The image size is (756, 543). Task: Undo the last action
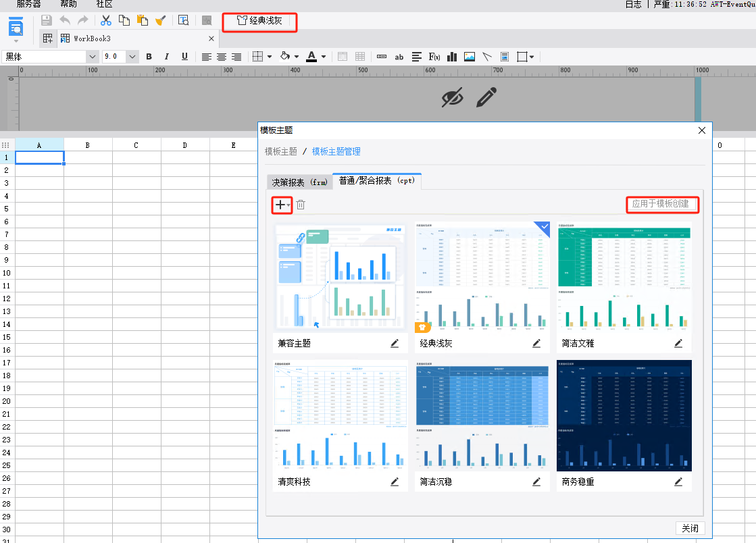pyautogui.click(x=65, y=20)
